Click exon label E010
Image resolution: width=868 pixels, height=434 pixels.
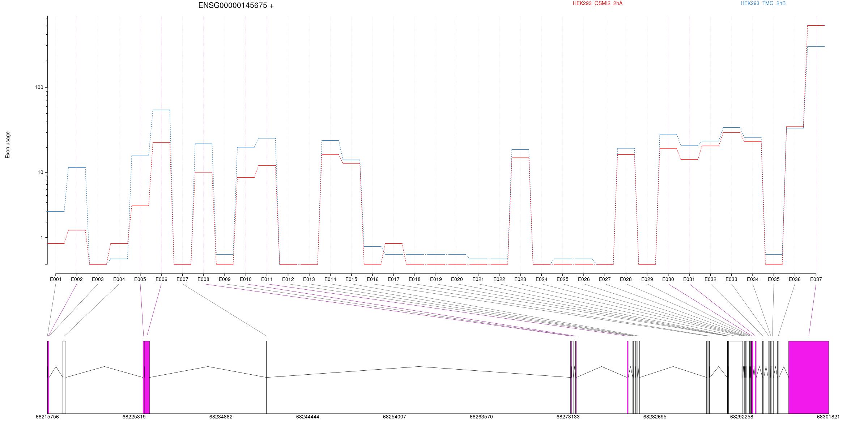pyautogui.click(x=246, y=279)
